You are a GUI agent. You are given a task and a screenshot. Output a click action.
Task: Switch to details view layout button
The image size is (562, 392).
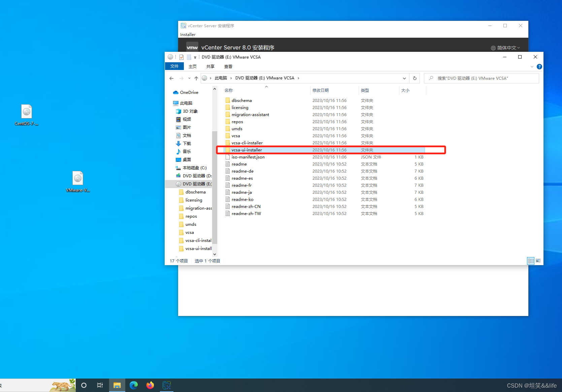coord(531,261)
